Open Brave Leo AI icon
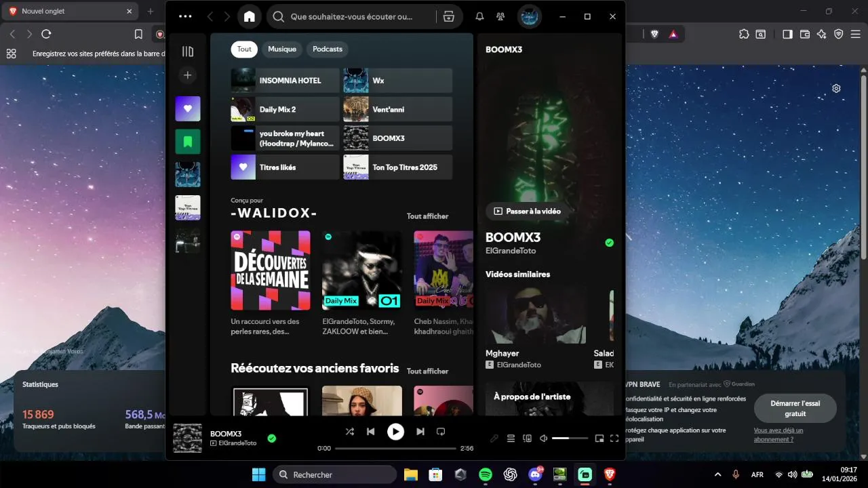The width and height of the screenshot is (868, 488). [822, 34]
